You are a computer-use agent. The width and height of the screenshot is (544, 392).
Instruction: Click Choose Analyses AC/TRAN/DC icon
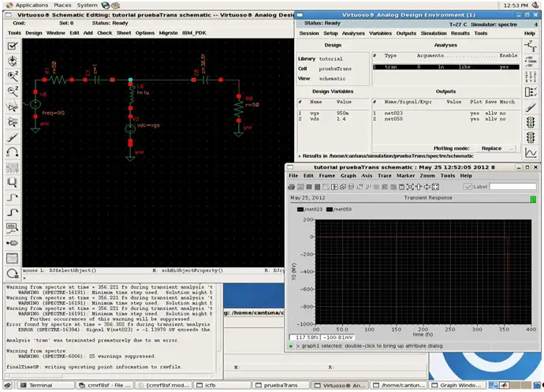[531, 61]
